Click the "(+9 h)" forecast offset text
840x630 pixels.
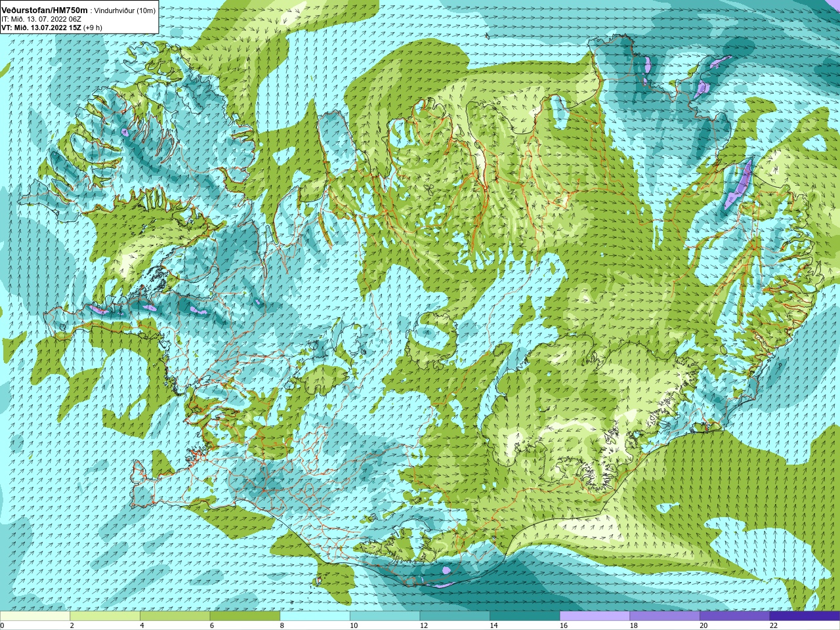coord(93,28)
